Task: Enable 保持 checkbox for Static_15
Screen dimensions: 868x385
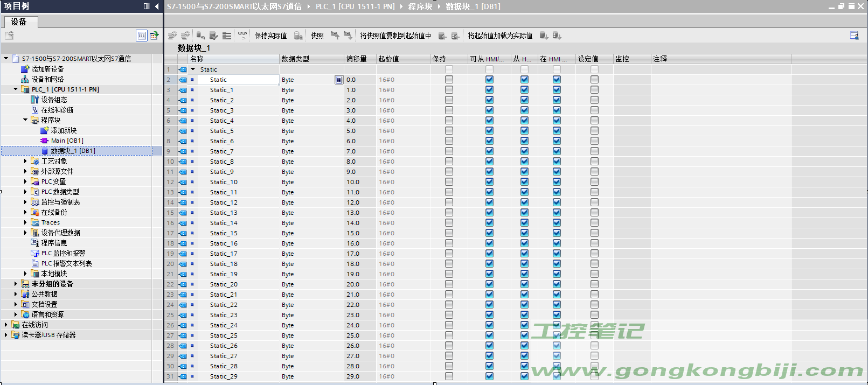Action: tap(449, 233)
